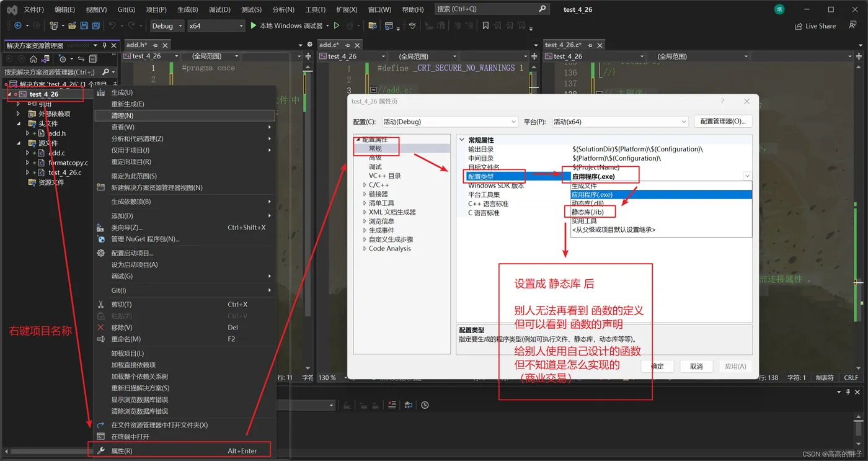This screenshot has width=868, height=461.
Task: Click the 配置管理器(O)... button
Action: coord(723,122)
